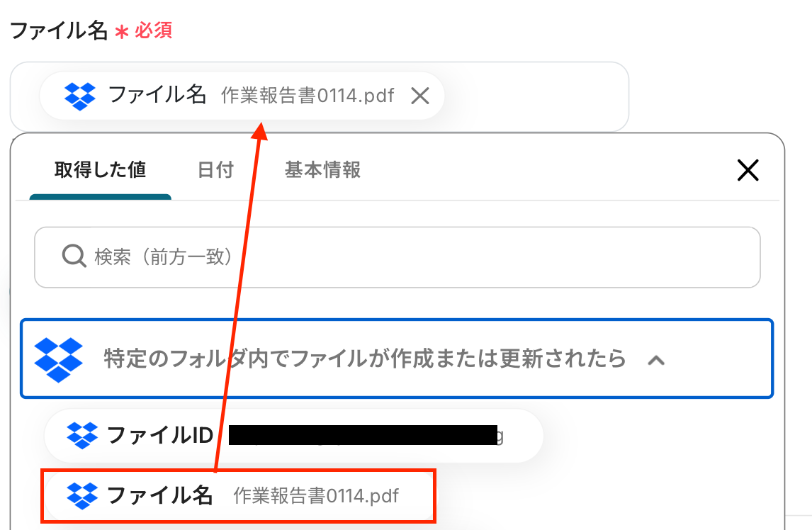This screenshot has width=812, height=530.
Task: Choose the ファイル名 option label in the list
Action: coord(160,496)
